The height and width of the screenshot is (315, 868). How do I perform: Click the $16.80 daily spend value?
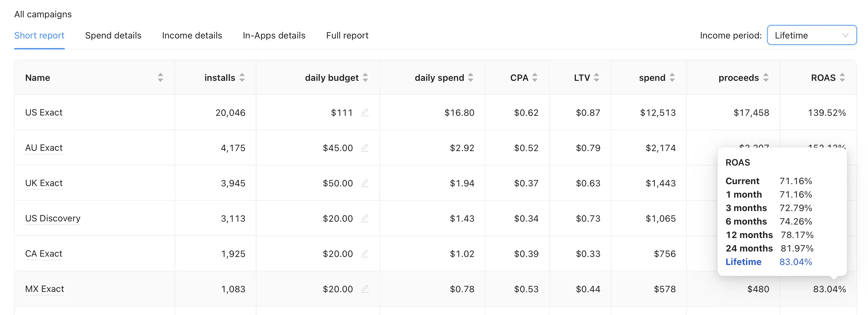pos(459,113)
